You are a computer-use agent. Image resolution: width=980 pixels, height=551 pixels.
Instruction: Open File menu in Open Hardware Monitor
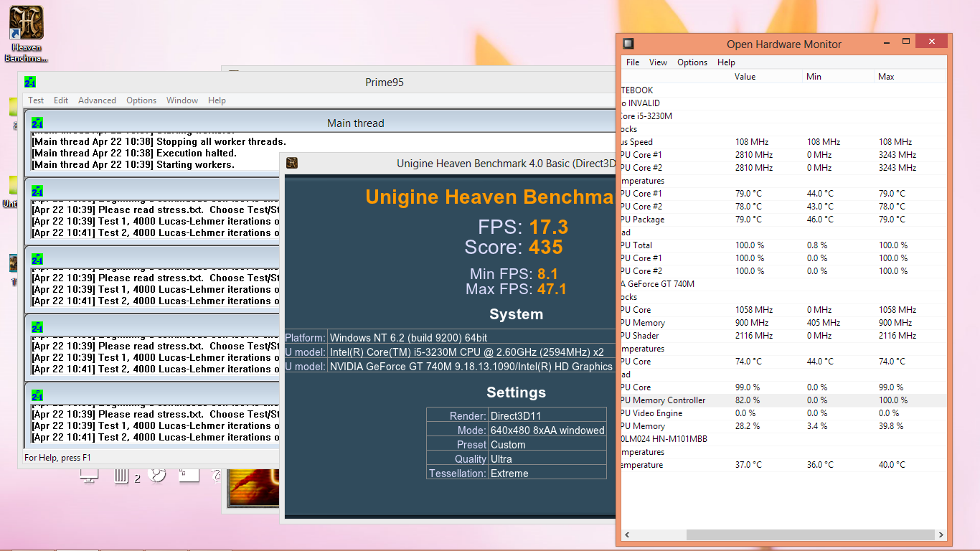click(x=633, y=62)
